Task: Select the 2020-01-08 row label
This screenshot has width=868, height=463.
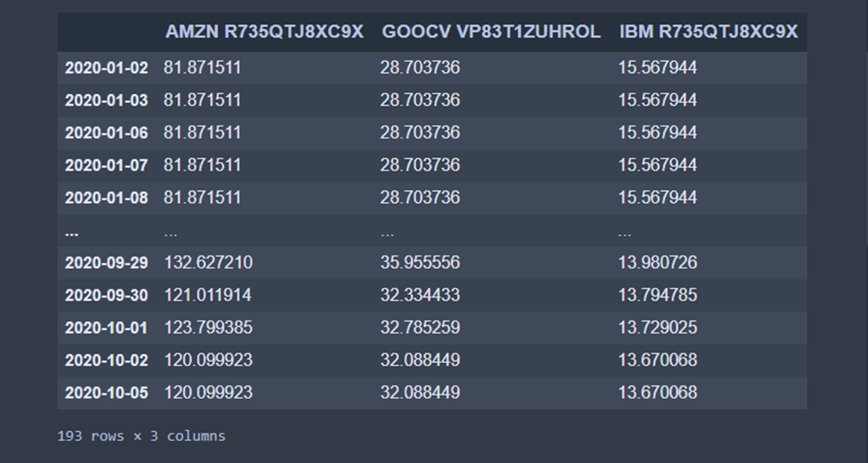Action: [x=106, y=198]
